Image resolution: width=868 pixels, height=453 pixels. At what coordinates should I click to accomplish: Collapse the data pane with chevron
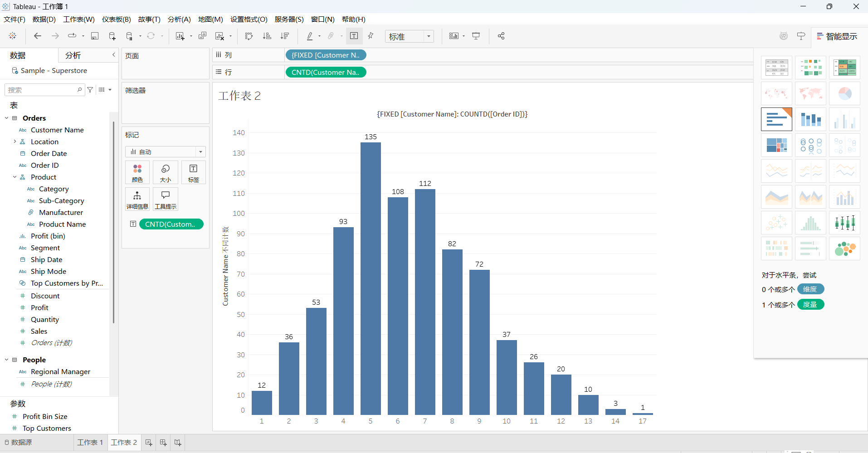(x=114, y=55)
